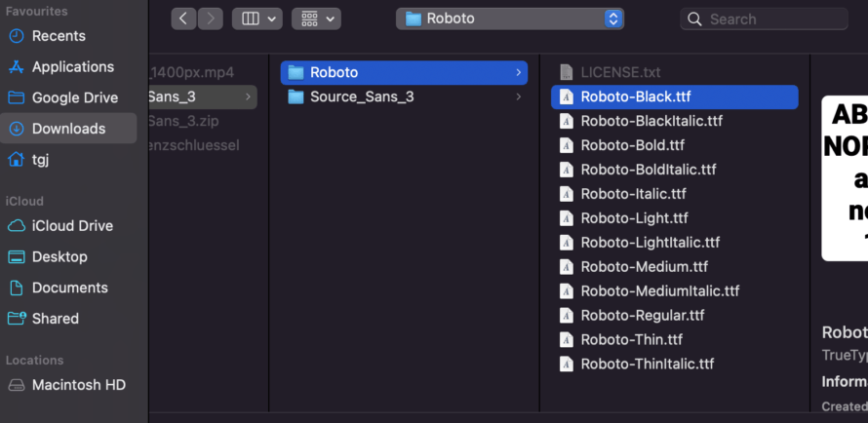Open Applications in the sidebar
Screen dimensions: 868x423
(72, 67)
